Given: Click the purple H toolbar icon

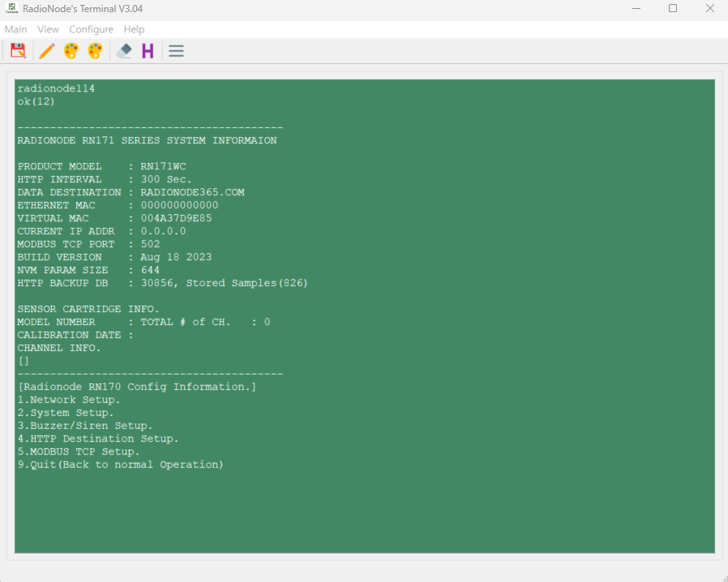Looking at the screenshot, I should pyautogui.click(x=148, y=50).
